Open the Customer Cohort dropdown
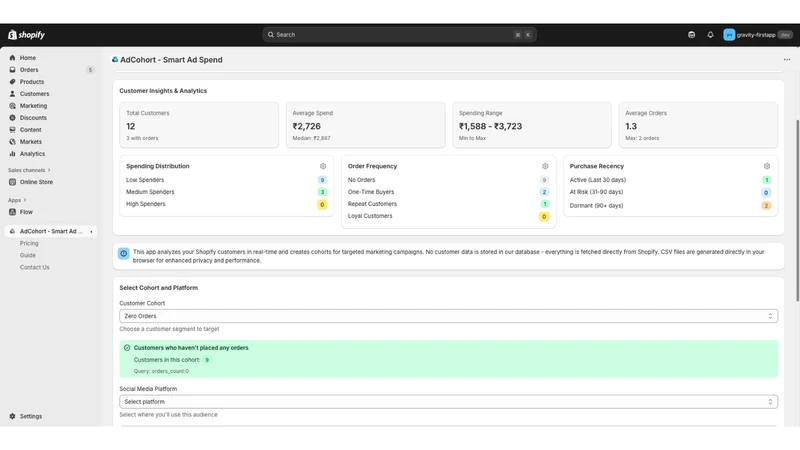This screenshot has height=450, width=800. click(x=448, y=316)
